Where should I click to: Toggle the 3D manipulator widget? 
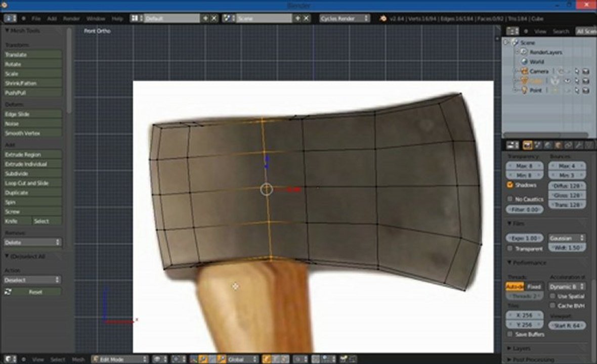(194, 359)
